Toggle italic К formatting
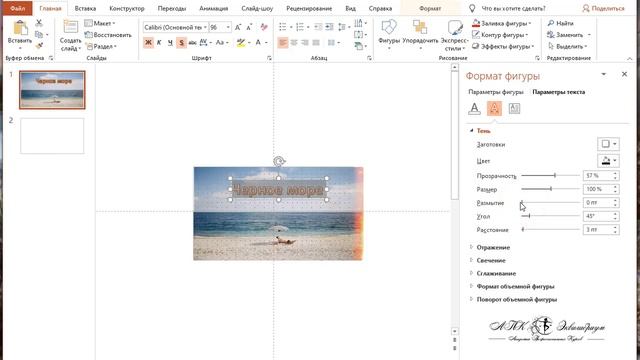Image resolution: width=640 pixels, height=360 pixels. (x=159, y=42)
